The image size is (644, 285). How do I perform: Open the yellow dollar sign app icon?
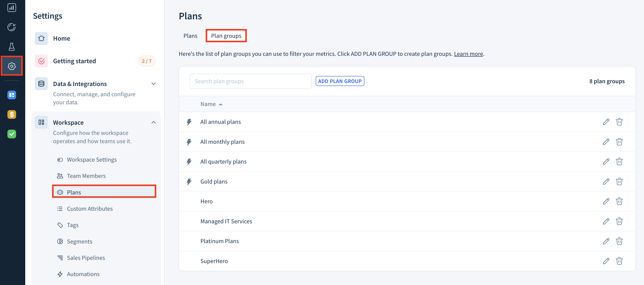[x=12, y=114]
